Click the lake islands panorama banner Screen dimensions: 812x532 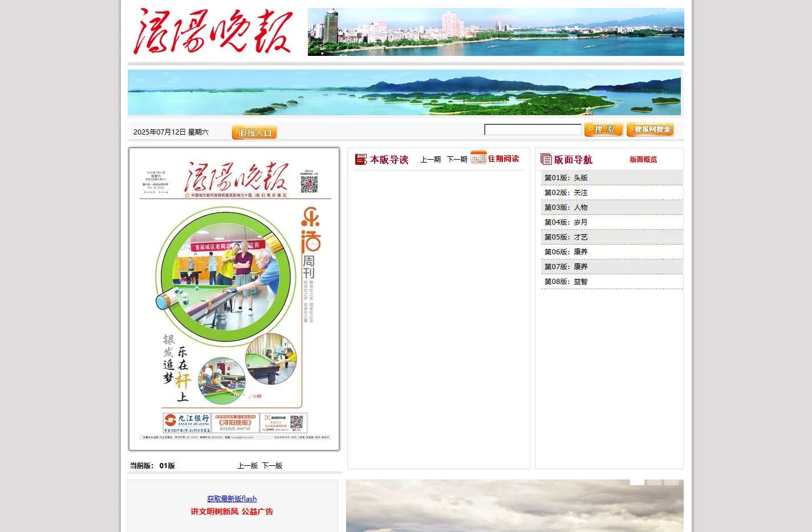[x=404, y=92]
